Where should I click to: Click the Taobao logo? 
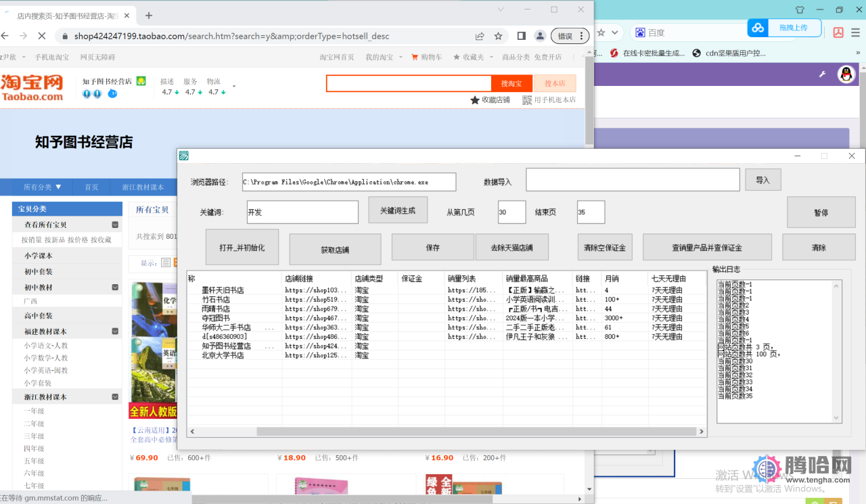32,87
